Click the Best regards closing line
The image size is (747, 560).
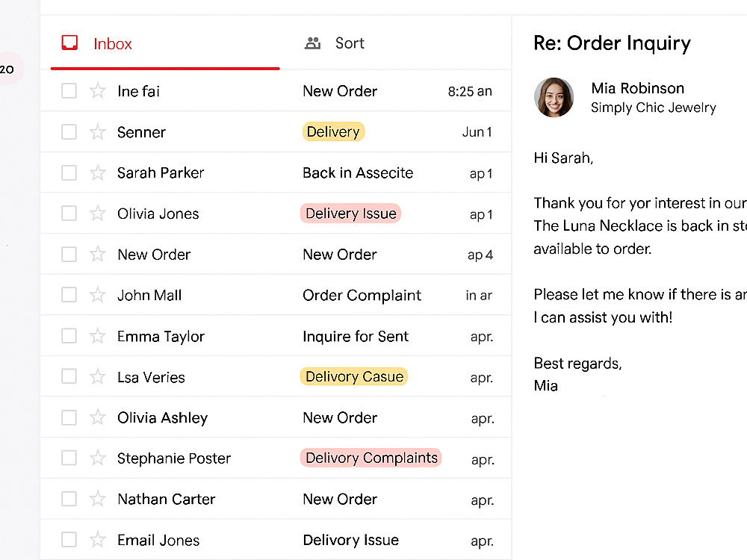pos(577,364)
